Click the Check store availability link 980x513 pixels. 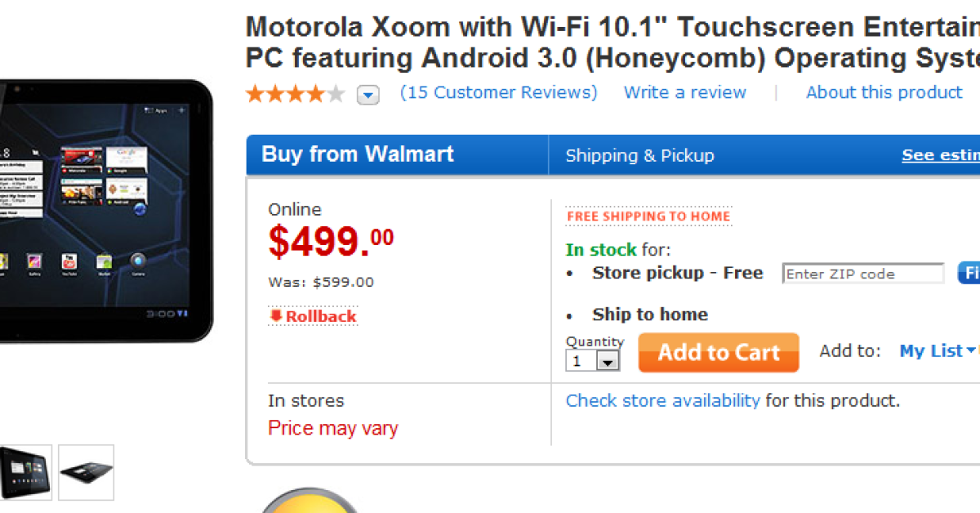pyautogui.click(x=662, y=400)
